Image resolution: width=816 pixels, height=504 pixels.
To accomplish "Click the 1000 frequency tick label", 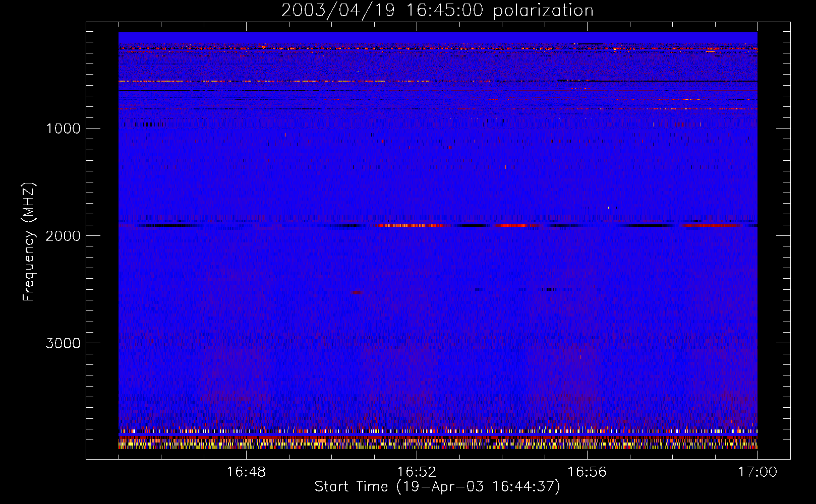I will pyautogui.click(x=63, y=129).
